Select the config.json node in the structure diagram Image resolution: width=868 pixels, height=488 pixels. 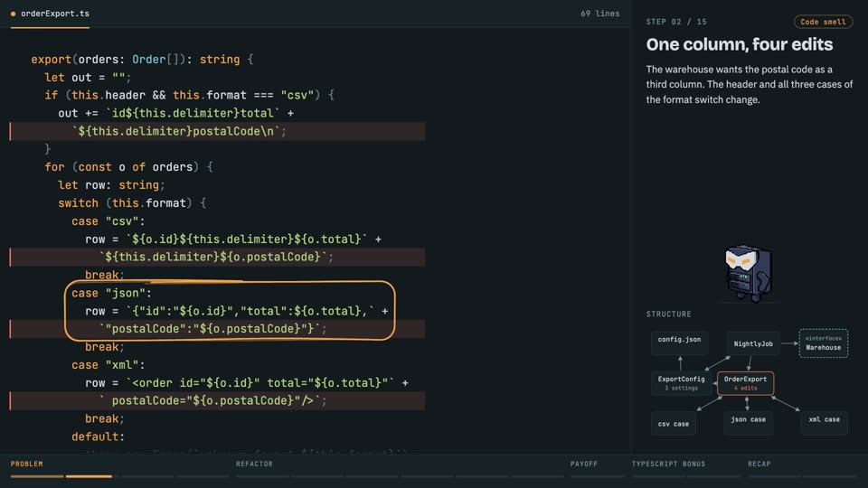click(679, 342)
